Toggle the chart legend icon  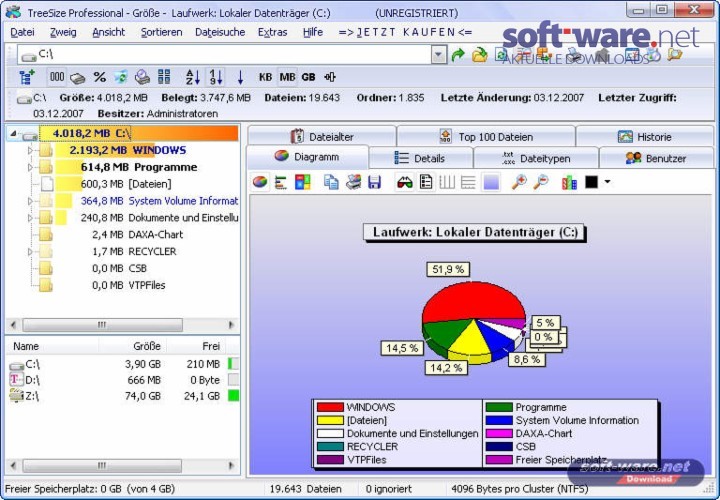pos(426,182)
